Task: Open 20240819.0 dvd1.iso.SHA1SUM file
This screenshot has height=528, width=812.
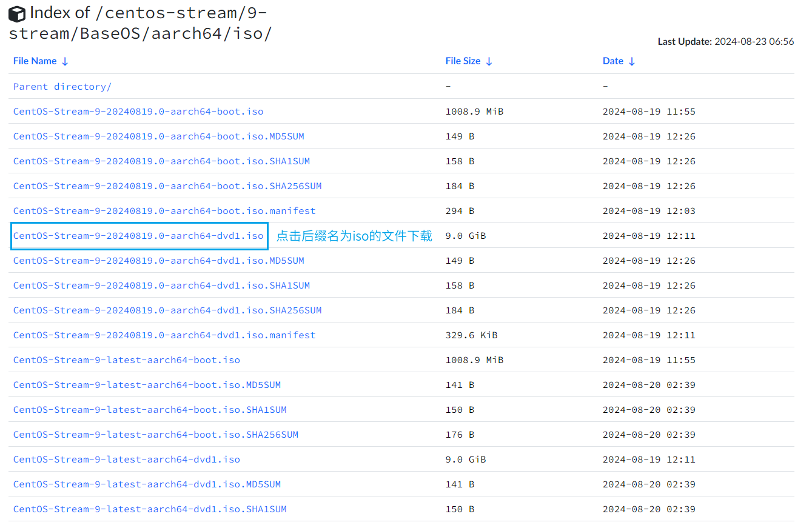Action: (x=161, y=286)
